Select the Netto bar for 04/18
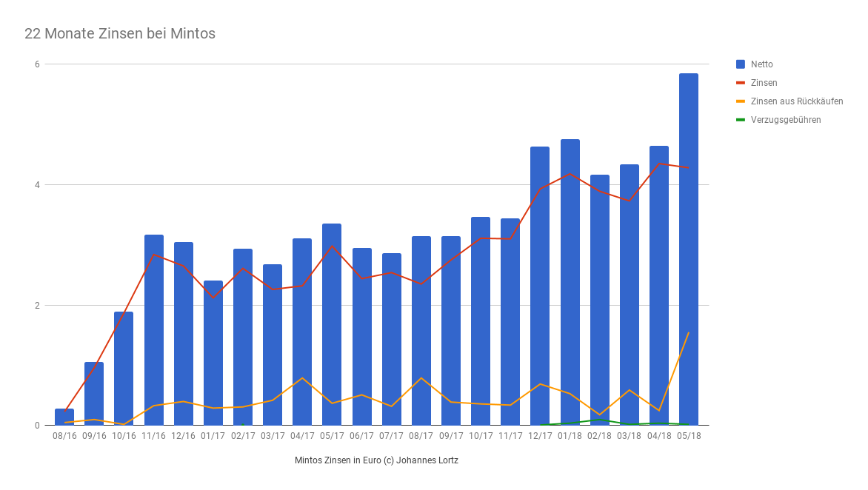Image resolution: width=868 pixels, height=490 pixels. tap(659, 286)
